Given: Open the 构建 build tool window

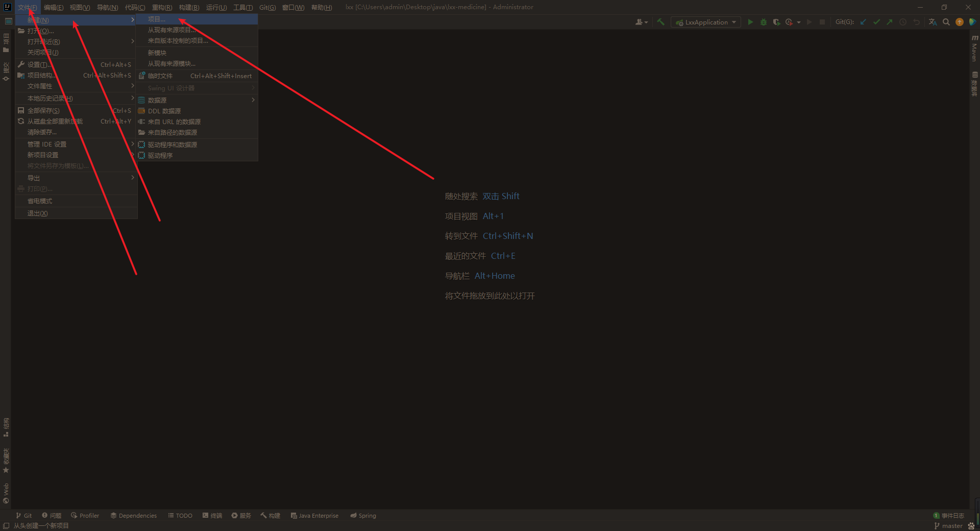Looking at the screenshot, I should coord(270,516).
